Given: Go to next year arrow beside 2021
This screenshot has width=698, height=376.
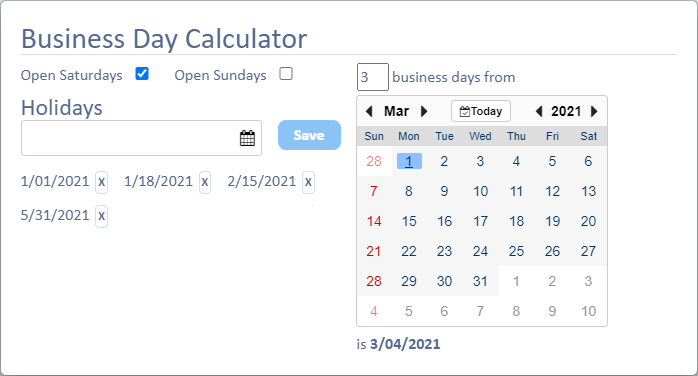Looking at the screenshot, I should [594, 111].
